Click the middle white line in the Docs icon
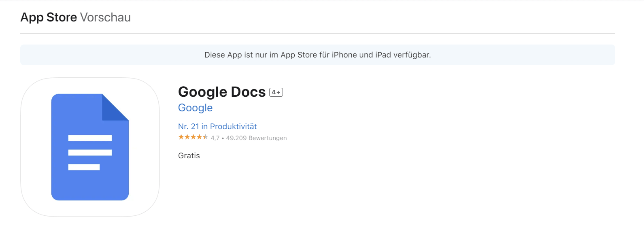 pyautogui.click(x=90, y=153)
